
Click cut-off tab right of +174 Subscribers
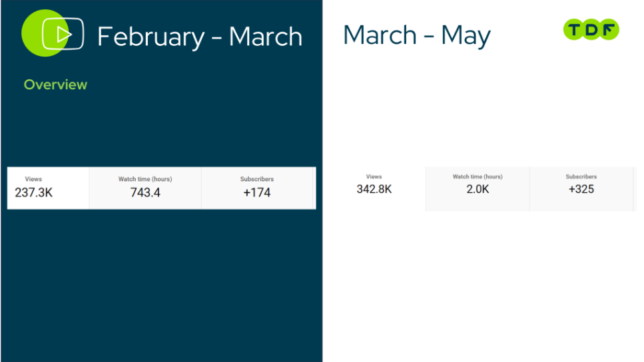click(x=314, y=188)
